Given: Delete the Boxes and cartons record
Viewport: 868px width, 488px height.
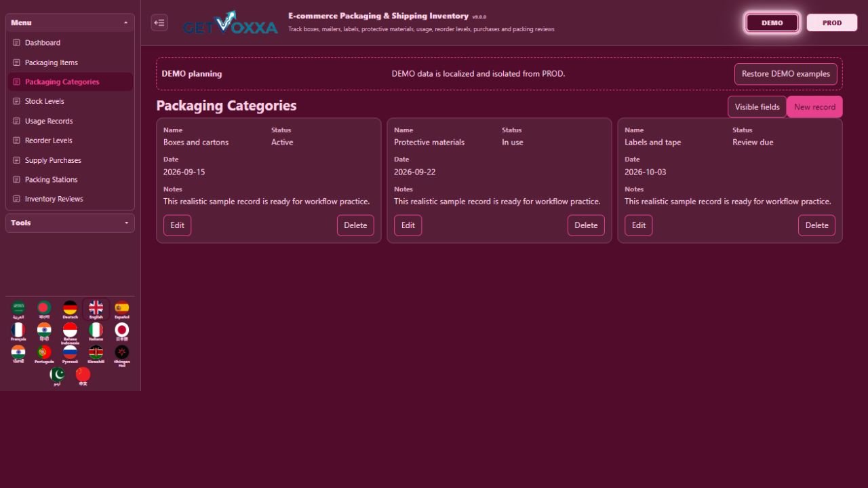Looking at the screenshot, I should tap(355, 225).
